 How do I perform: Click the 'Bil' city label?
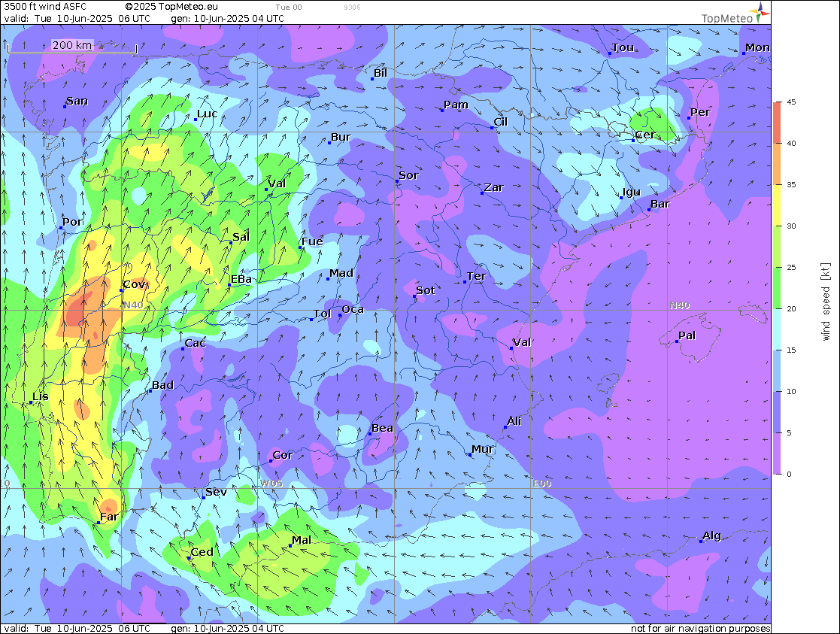(x=381, y=73)
